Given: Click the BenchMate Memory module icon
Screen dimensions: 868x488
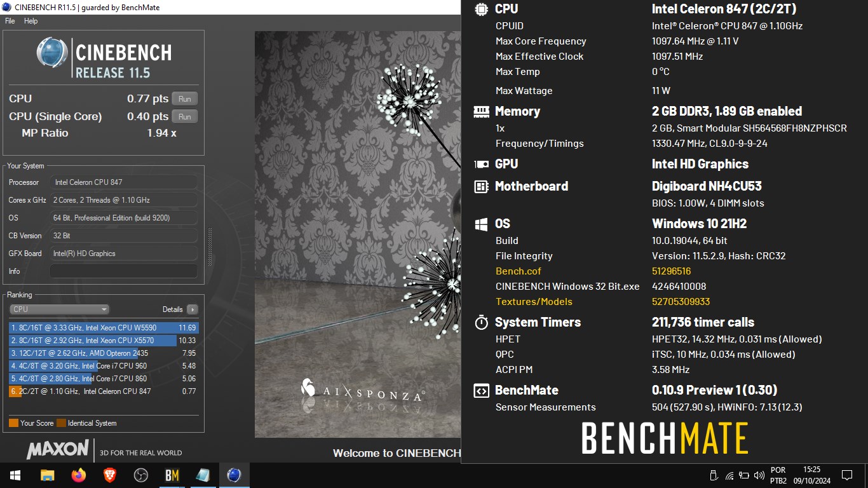Looking at the screenshot, I should click(482, 111).
